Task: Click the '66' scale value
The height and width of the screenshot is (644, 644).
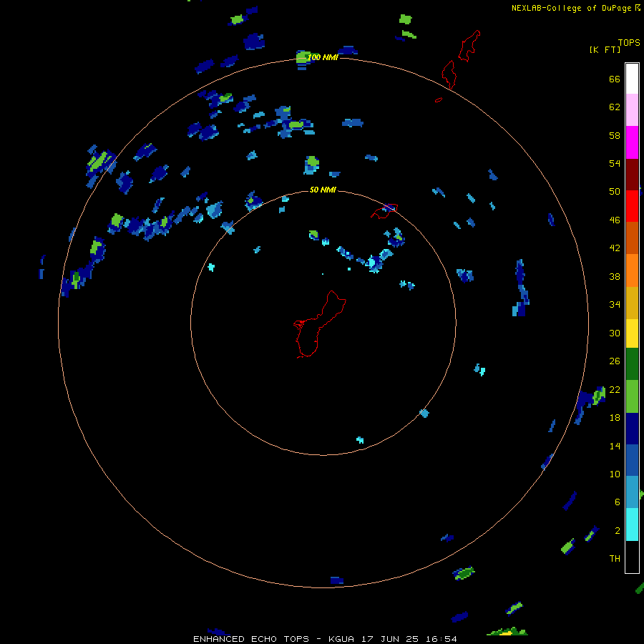Action: tap(615, 79)
